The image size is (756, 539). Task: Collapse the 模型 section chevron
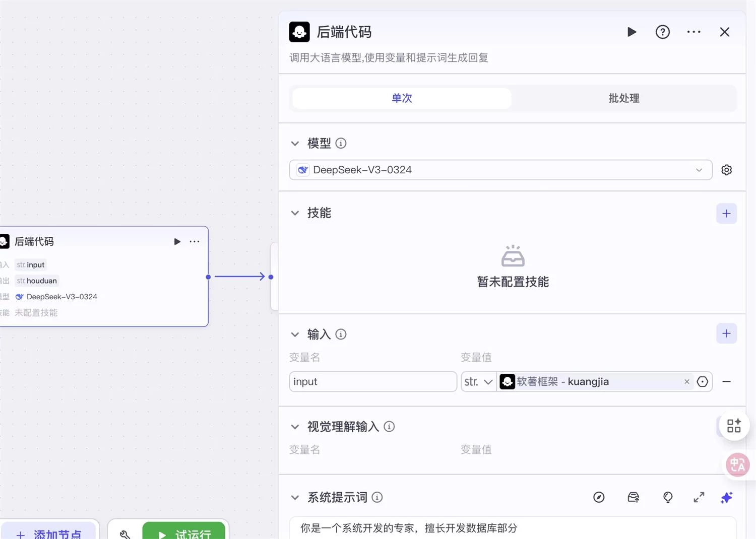click(295, 144)
